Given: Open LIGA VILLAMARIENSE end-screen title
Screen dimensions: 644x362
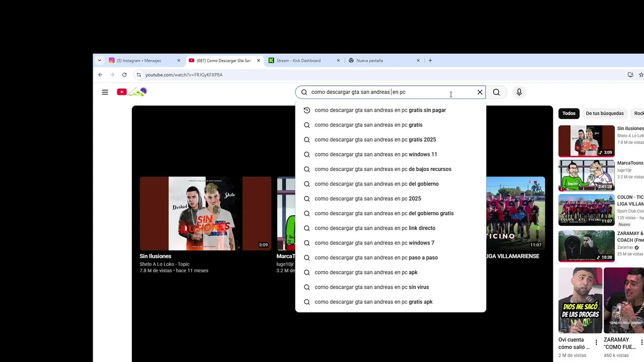Looking at the screenshot, I should [x=513, y=256].
